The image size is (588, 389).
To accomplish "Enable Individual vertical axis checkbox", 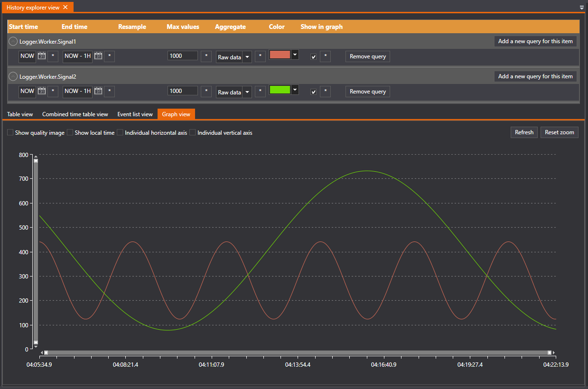I will point(193,133).
